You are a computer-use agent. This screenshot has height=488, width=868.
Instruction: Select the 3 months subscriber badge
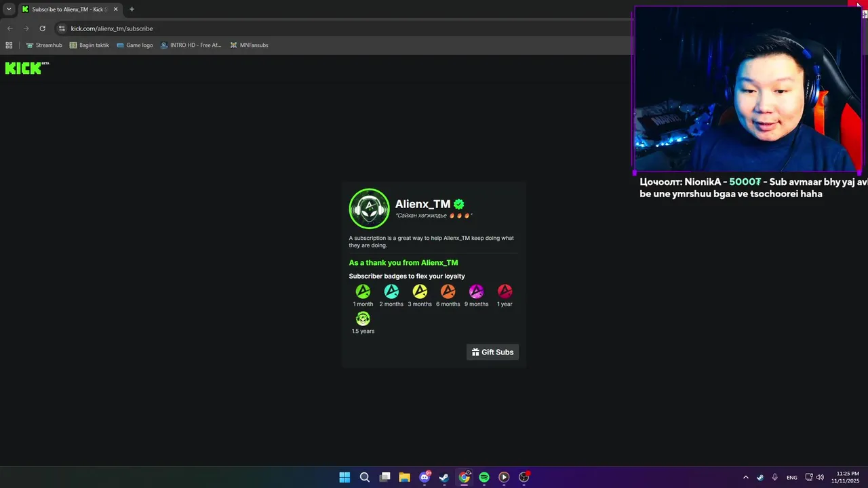pos(420,291)
